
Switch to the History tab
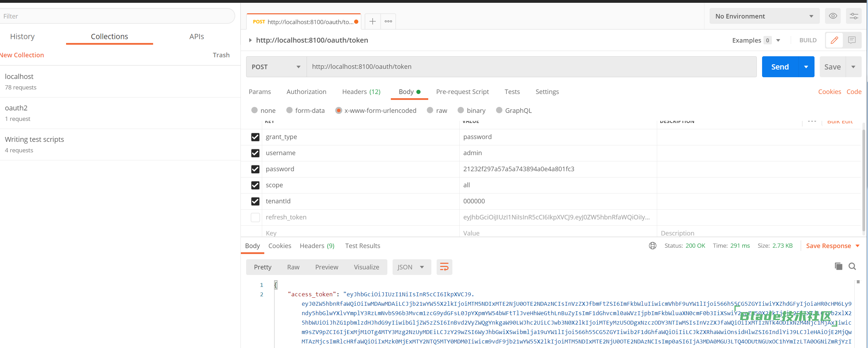coord(22,36)
